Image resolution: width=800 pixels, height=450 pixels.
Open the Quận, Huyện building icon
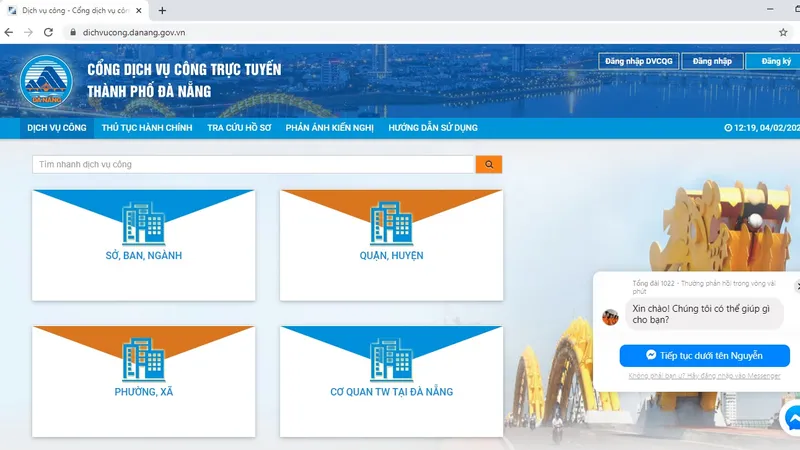(x=391, y=223)
